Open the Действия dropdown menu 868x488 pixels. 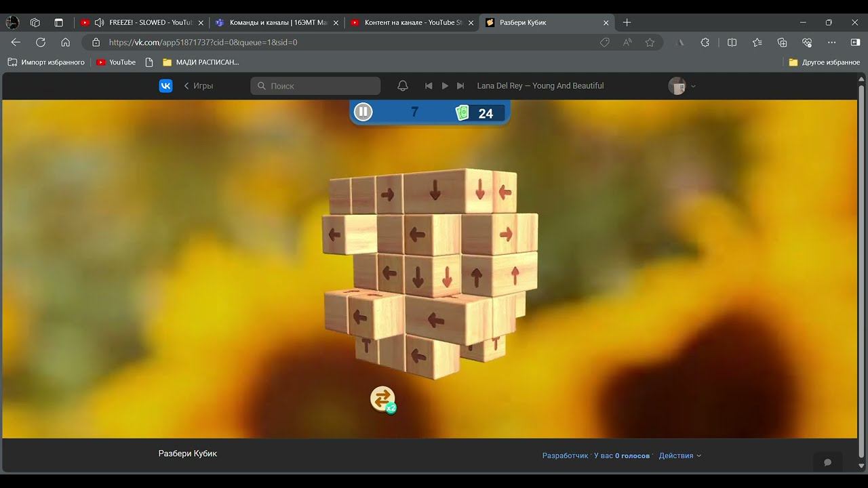pyautogui.click(x=679, y=455)
